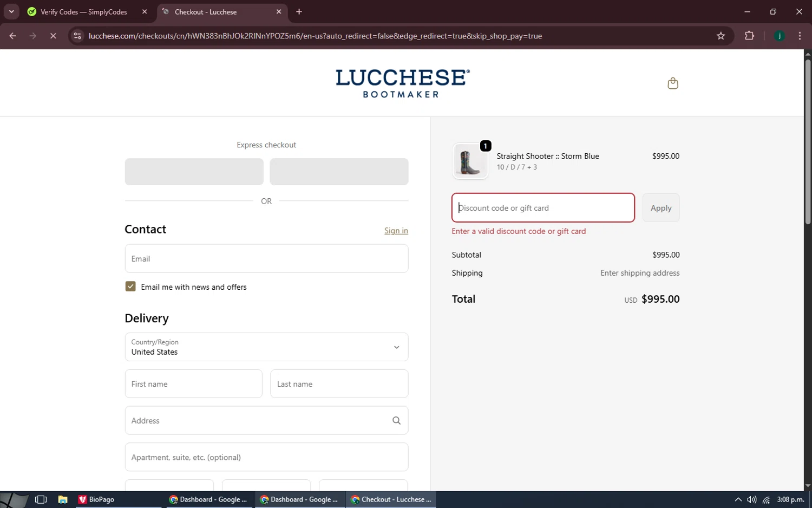
Task: Uncheck Email me with news and offers
Action: click(x=130, y=286)
